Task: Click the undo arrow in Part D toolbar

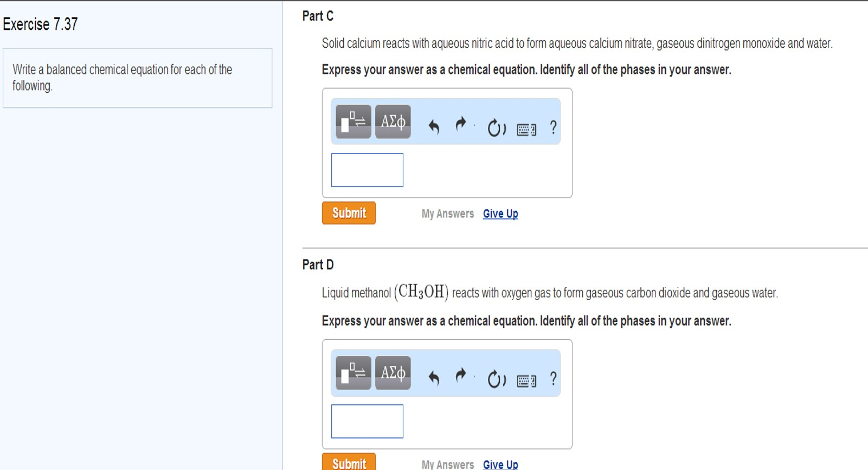Action: tap(434, 376)
